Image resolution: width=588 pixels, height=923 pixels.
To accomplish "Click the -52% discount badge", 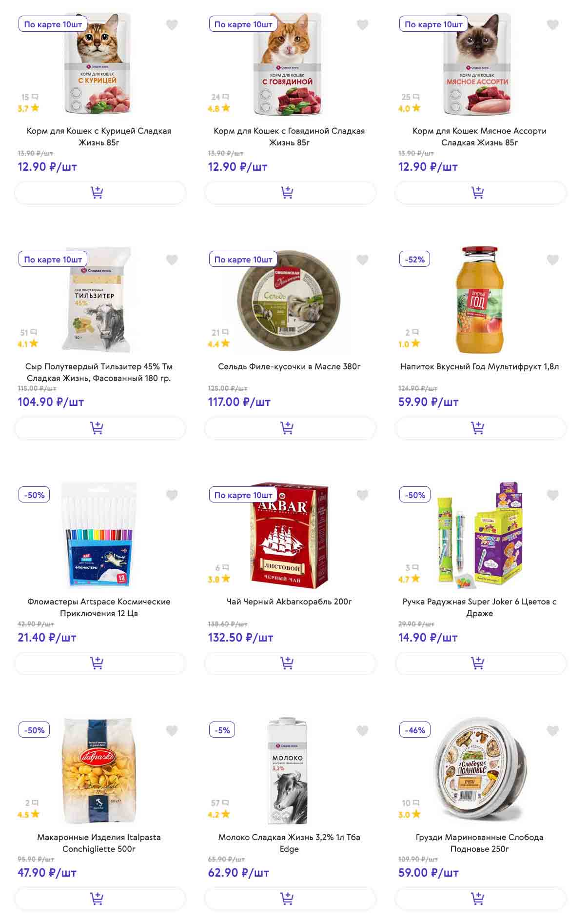I will (414, 260).
